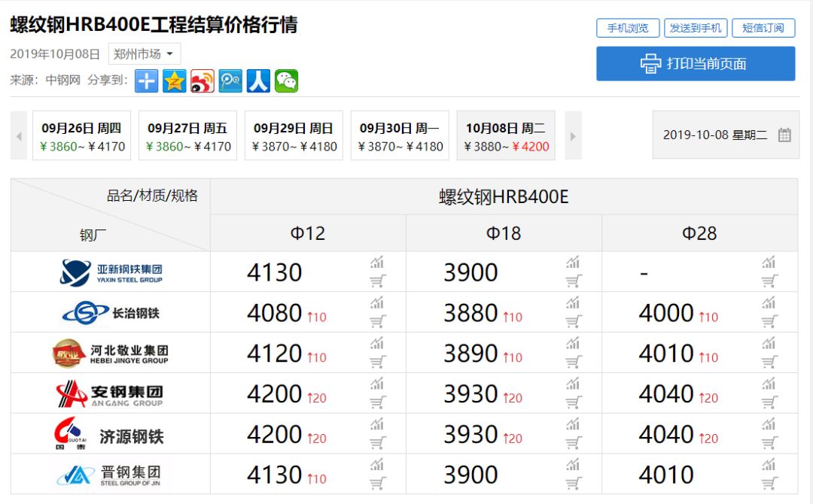Add 河北敬业 Φ12 4120 to cart
813x504 pixels.
(377, 362)
